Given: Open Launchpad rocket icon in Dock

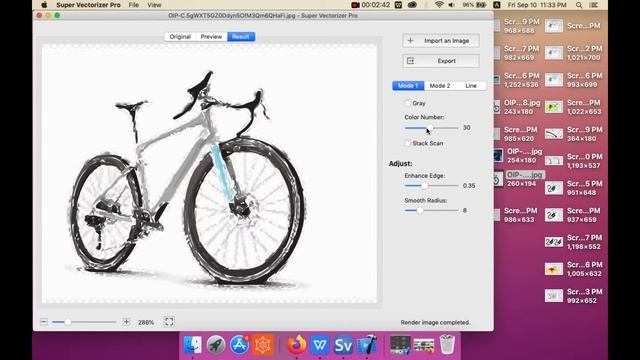Looking at the screenshot, I should click(x=216, y=345).
